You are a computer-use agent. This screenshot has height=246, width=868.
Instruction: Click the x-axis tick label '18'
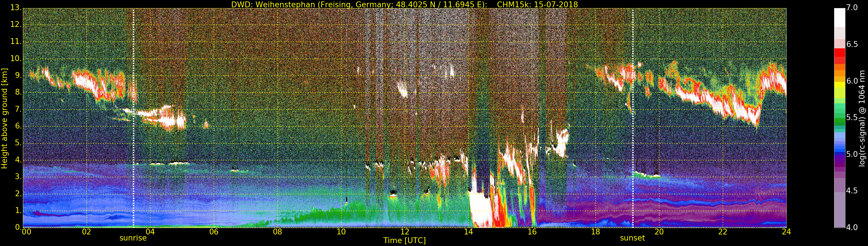(596, 232)
